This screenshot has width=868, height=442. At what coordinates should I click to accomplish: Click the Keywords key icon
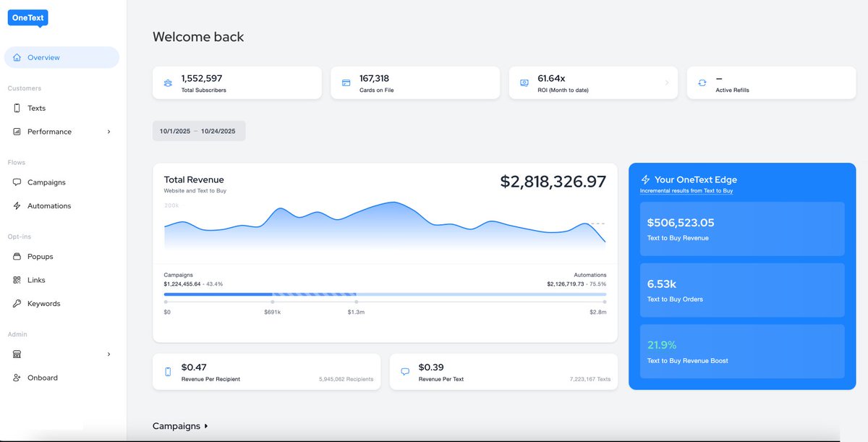(x=16, y=303)
